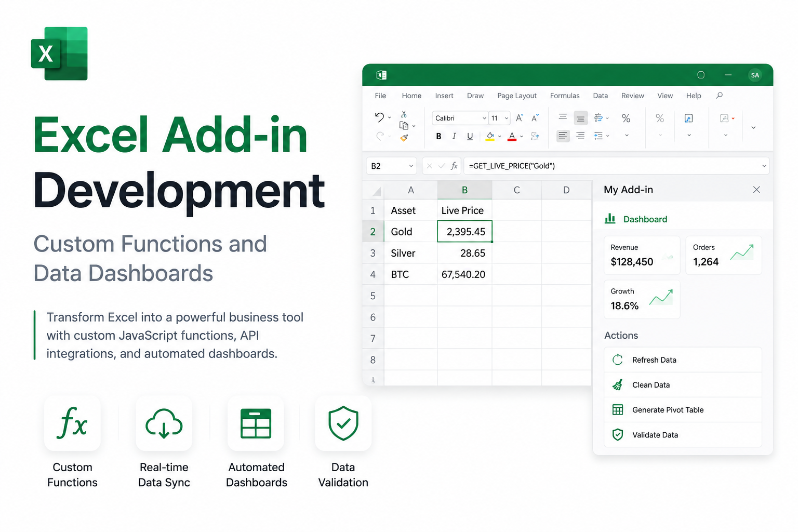Open the Formulas ribbon tab
Viewport: 798px width, 532px height.
(x=565, y=96)
